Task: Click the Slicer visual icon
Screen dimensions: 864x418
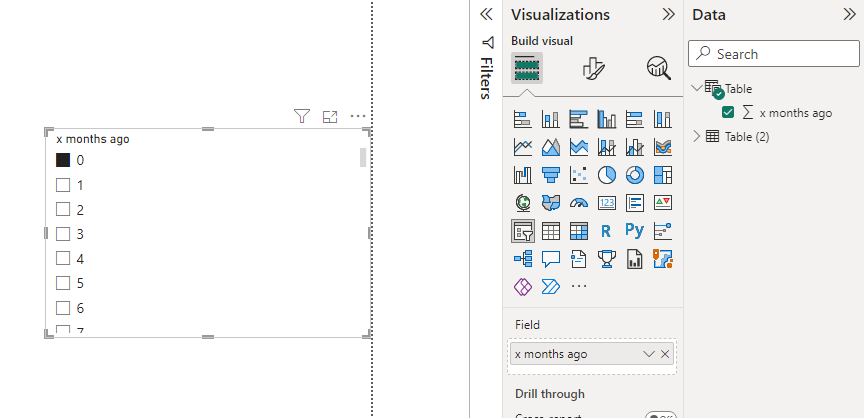Action: [522, 231]
